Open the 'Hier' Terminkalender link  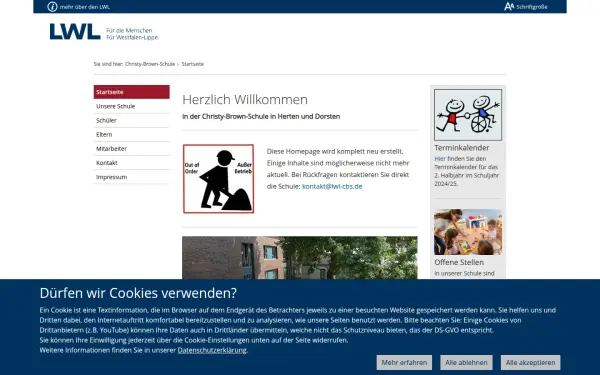click(440, 158)
